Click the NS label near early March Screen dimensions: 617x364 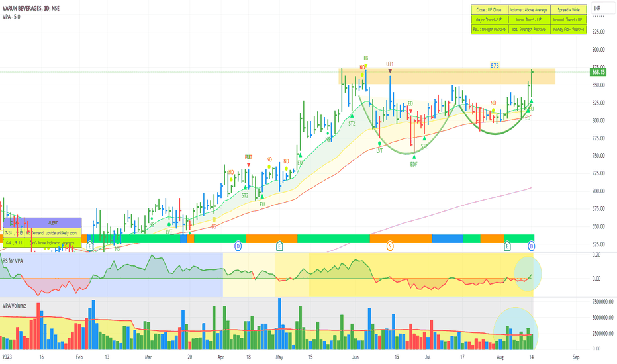[152, 225]
